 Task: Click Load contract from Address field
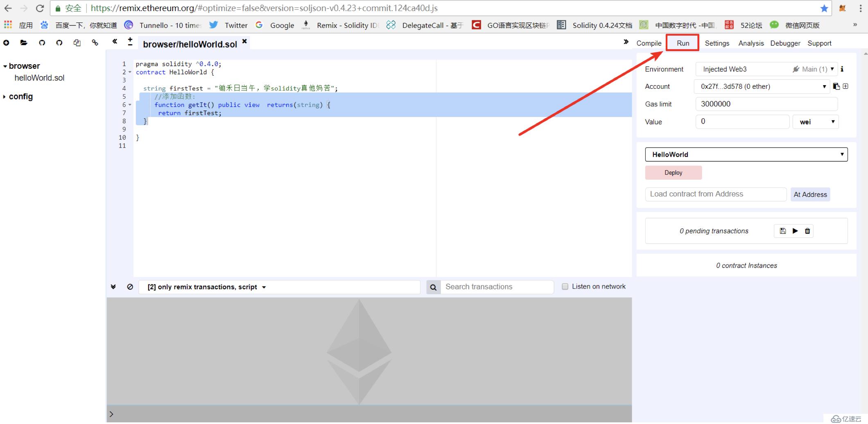coord(716,194)
